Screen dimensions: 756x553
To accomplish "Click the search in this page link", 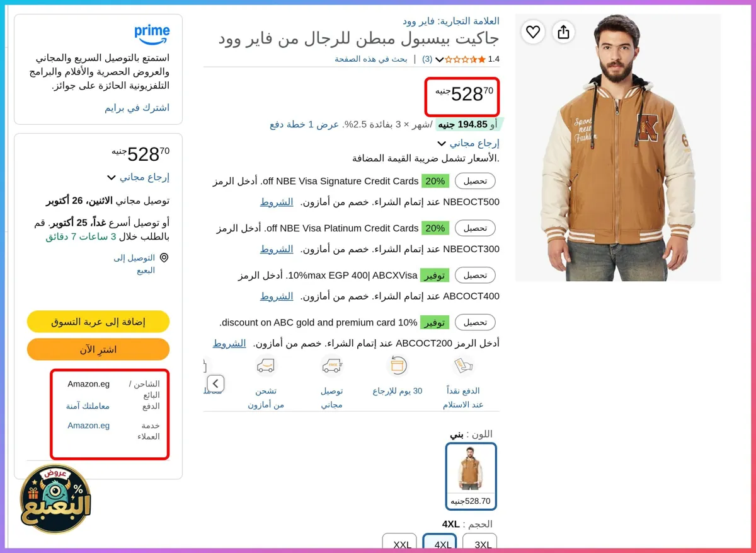I will [x=371, y=59].
